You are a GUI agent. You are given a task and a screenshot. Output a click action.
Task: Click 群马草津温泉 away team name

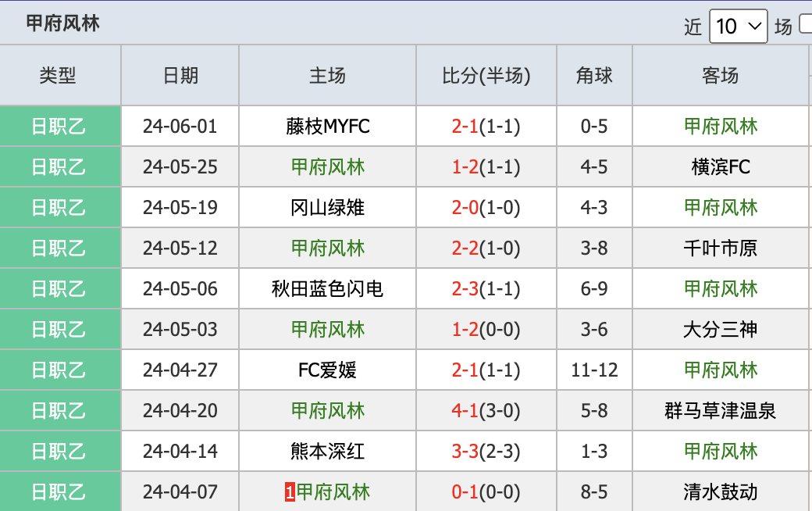click(x=721, y=410)
